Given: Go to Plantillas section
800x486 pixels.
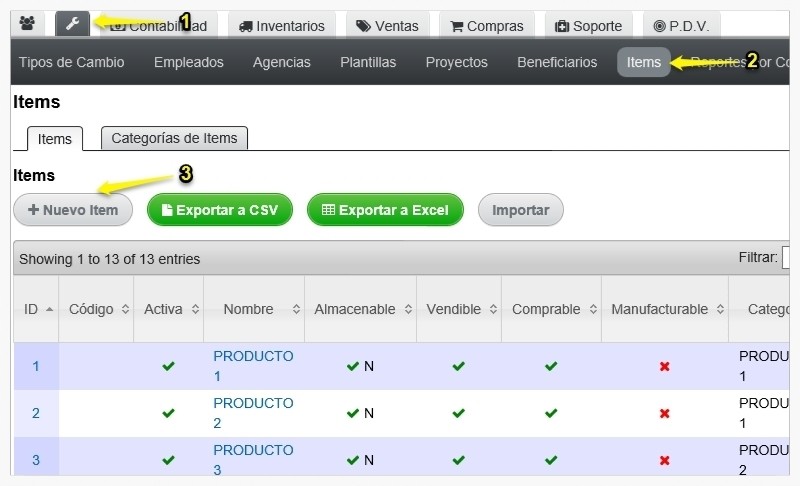Looking at the screenshot, I should coord(368,62).
